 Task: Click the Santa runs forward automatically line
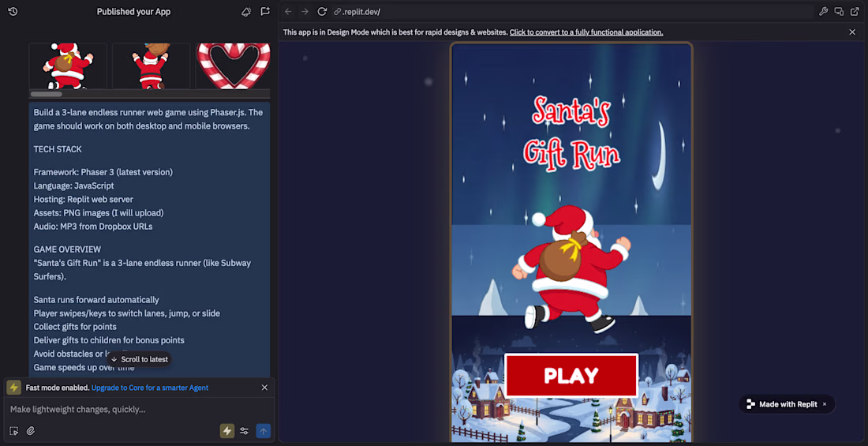coord(96,300)
